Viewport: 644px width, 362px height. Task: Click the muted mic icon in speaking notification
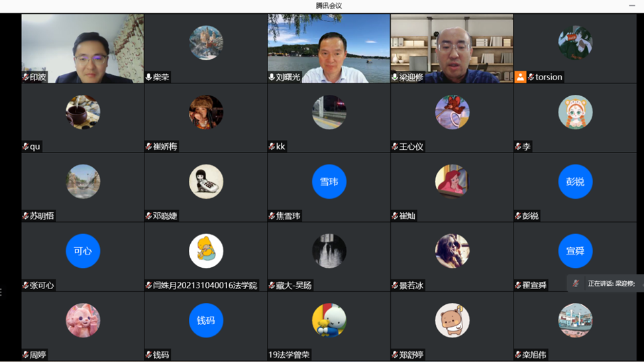tap(576, 283)
